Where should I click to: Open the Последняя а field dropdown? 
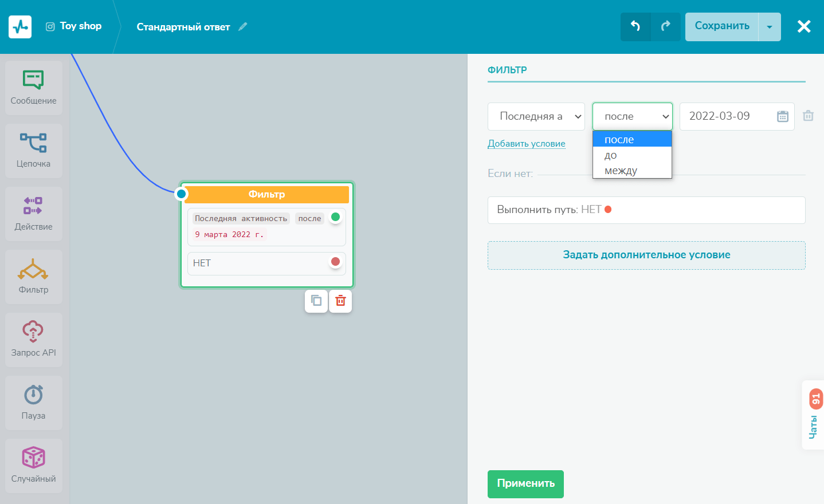point(536,116)
